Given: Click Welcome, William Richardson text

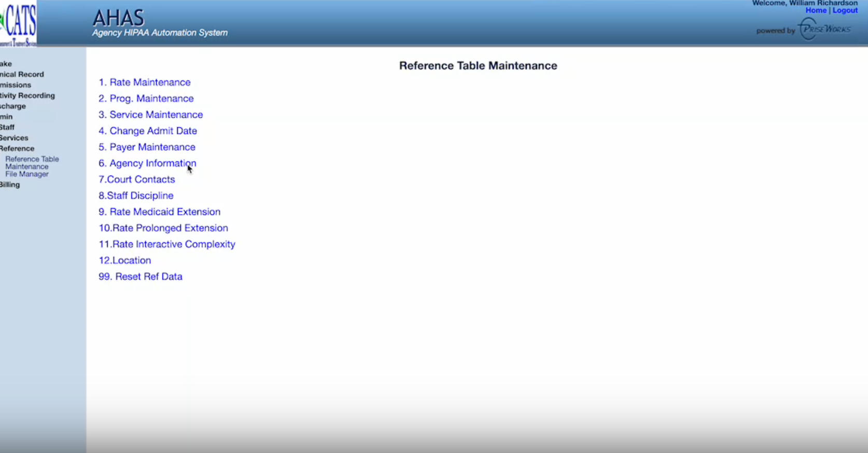Looking at the screenshot, I should (805, 3).
